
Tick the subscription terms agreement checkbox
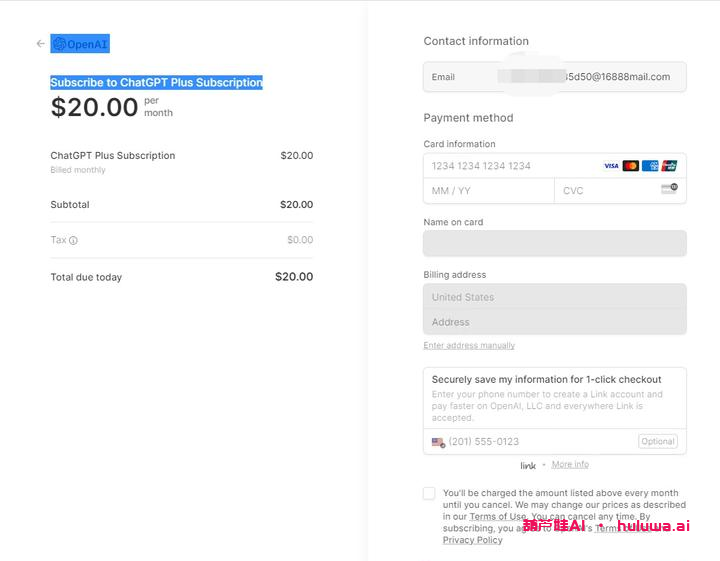[x=429, y=493]
